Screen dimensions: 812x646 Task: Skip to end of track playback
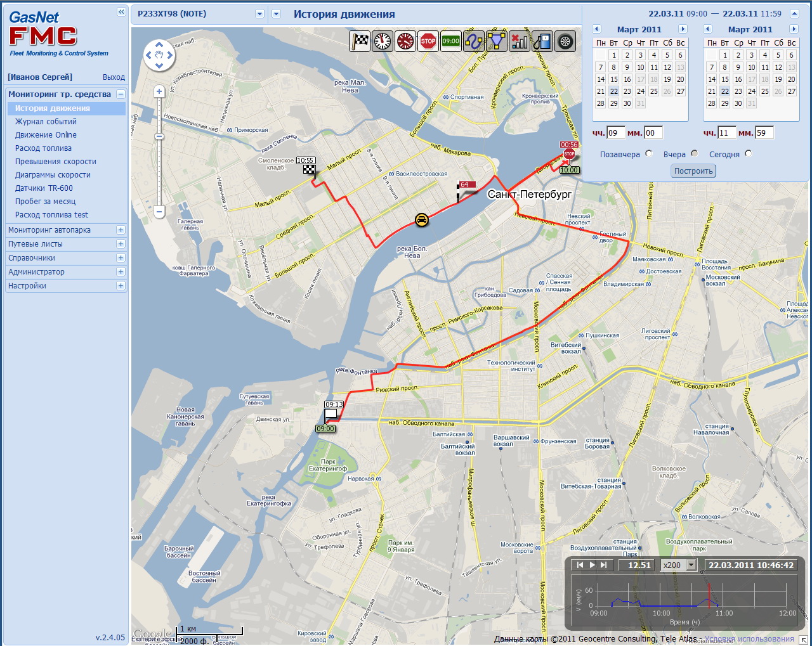click(x=603, y=565)
